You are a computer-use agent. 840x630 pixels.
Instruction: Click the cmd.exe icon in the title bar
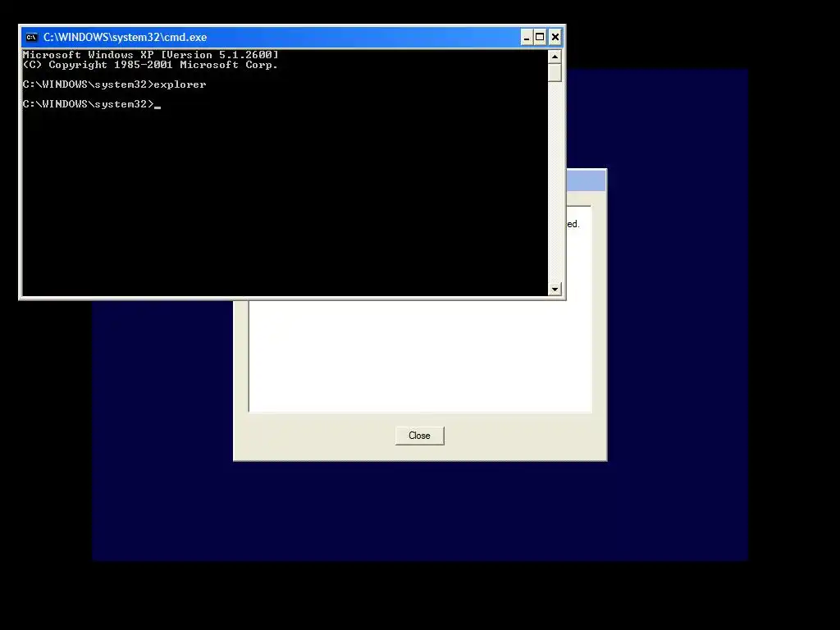32,37
